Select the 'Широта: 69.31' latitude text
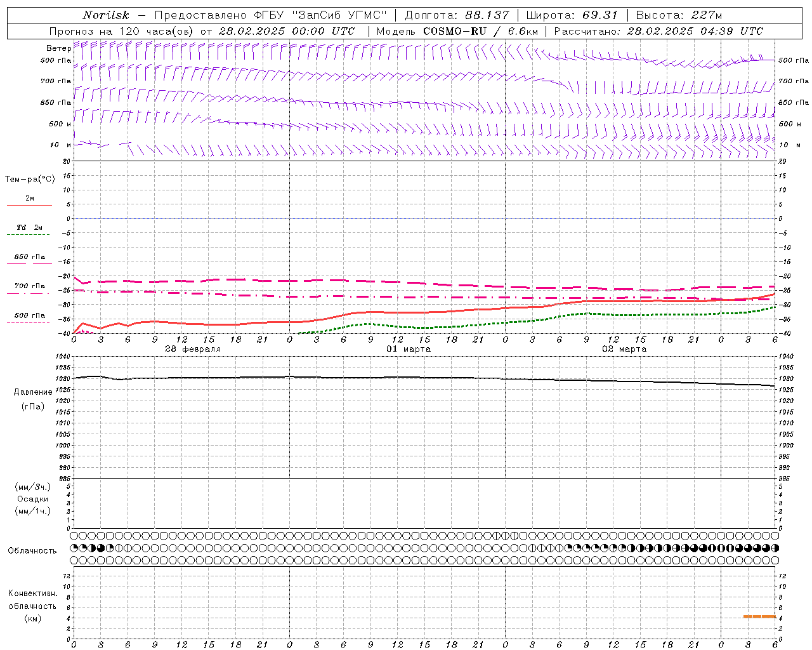This screenshot has height=650, width=812. 572,15
